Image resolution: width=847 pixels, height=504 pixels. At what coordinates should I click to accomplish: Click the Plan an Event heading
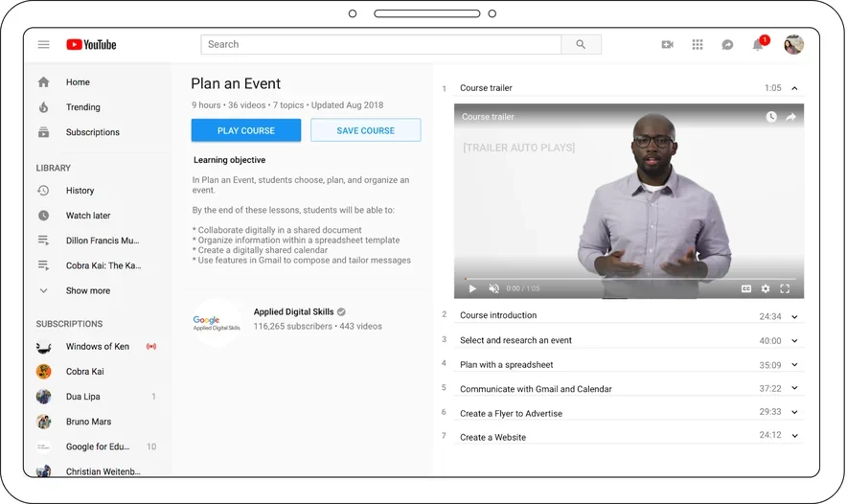point(236,83)
